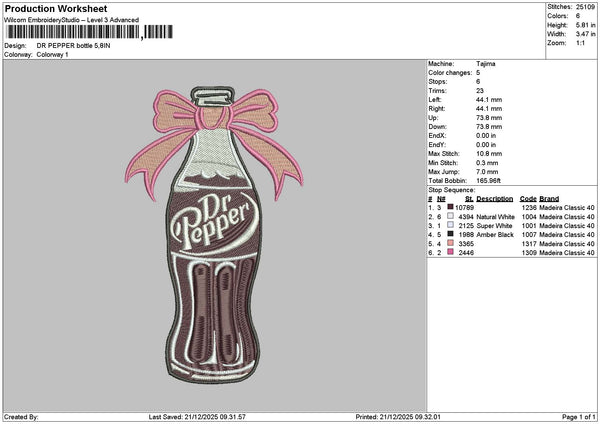Viewport: 600px width, 424px height.
Task: Click the Natural White description text
Action: [x=495, y=217]
